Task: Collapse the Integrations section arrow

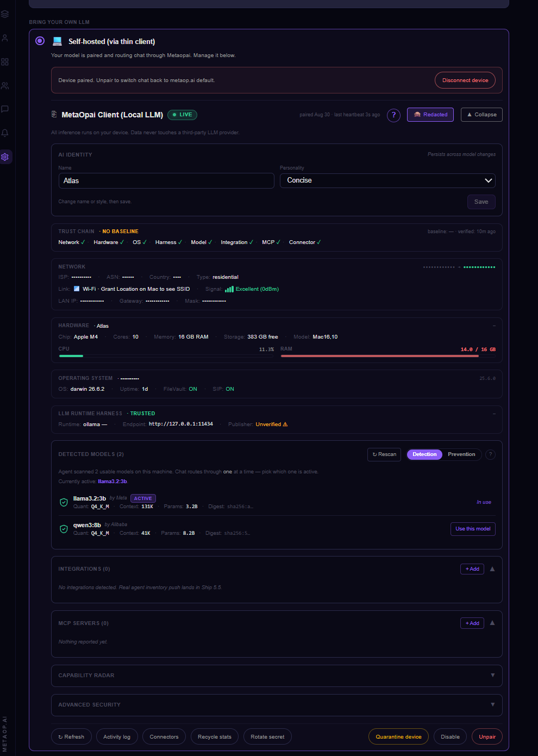Action: click(x=492, y=569)
